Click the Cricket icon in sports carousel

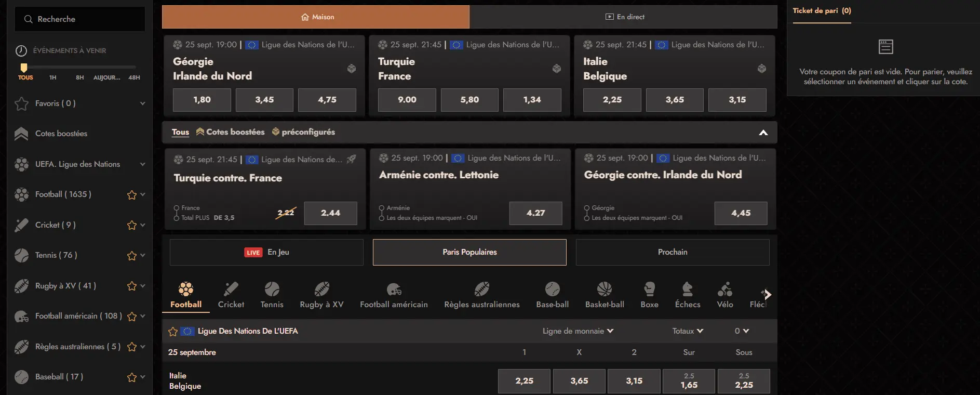(231, 289)
